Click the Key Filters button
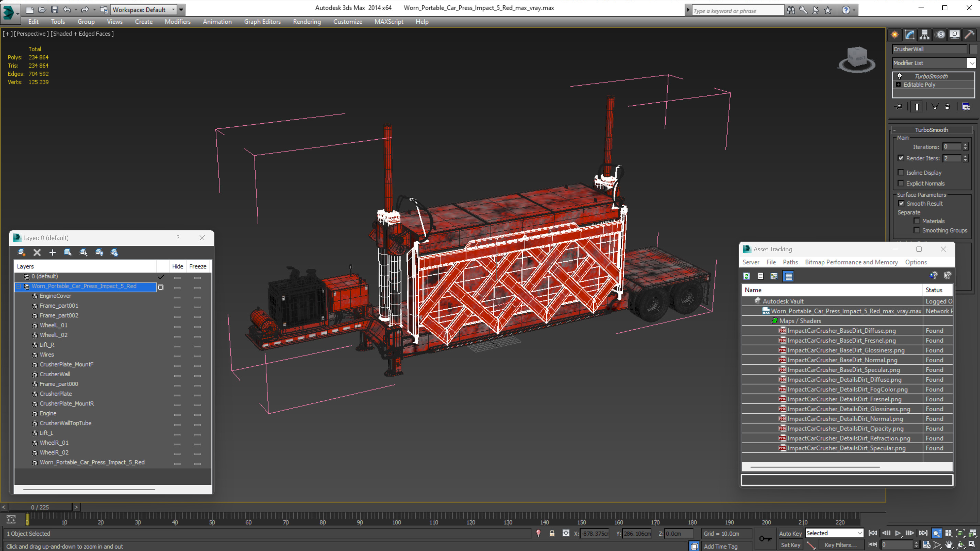 [x=841, y=545]
